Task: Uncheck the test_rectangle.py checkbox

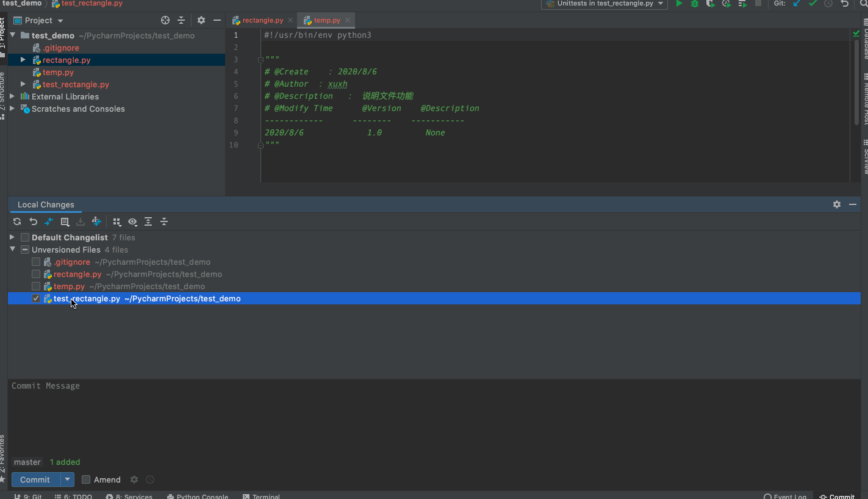Action: pos(36,298)
